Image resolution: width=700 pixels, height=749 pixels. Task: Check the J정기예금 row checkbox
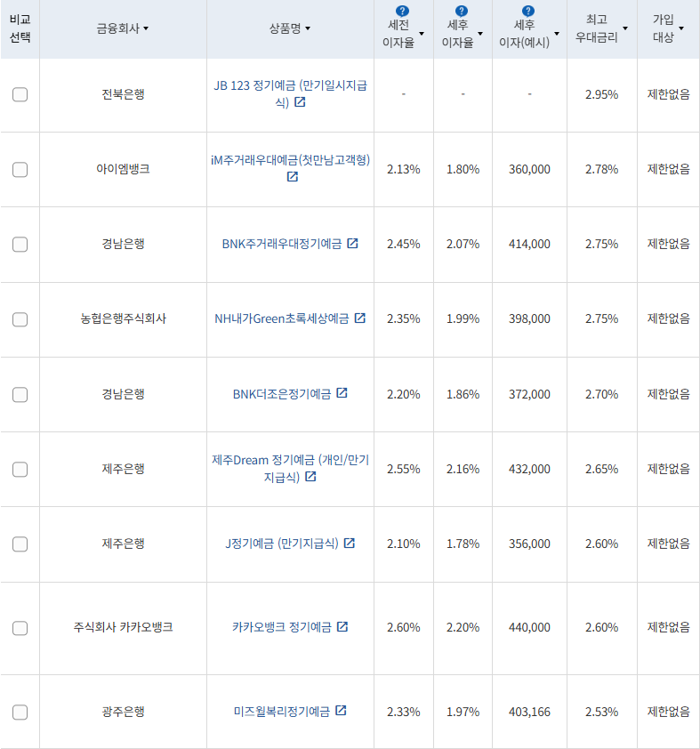pos(20,544)
